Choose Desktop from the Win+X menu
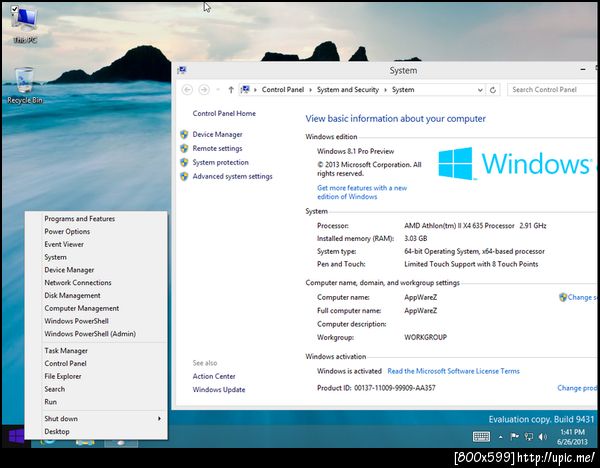 [96, 432]
